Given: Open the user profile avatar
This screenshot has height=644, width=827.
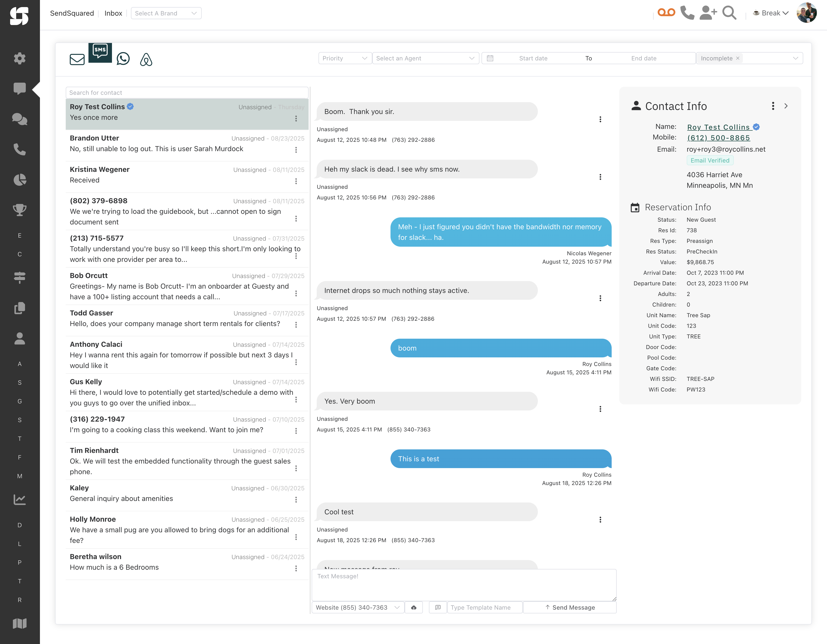Looking at the screenshot, I should coord(807,13).
